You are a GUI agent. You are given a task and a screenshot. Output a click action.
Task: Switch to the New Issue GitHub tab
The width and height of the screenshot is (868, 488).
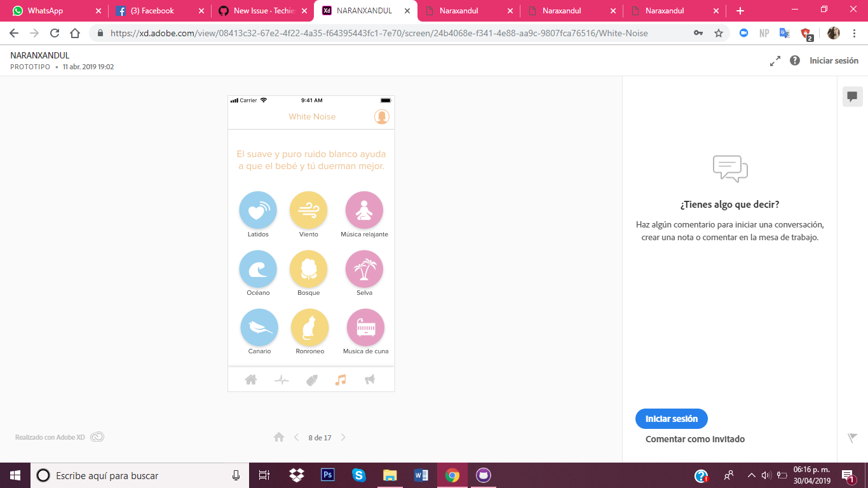pos(263,11)
